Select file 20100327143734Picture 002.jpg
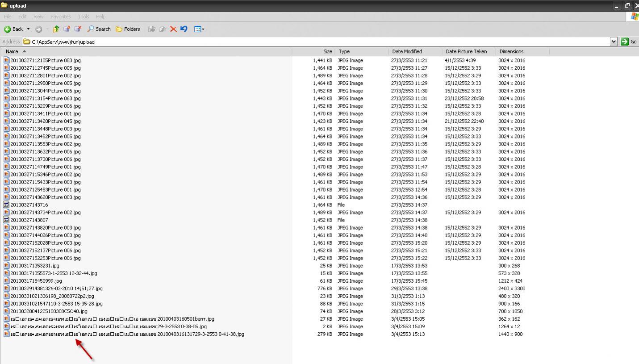The image size is (639, 364). pos(46,212)
